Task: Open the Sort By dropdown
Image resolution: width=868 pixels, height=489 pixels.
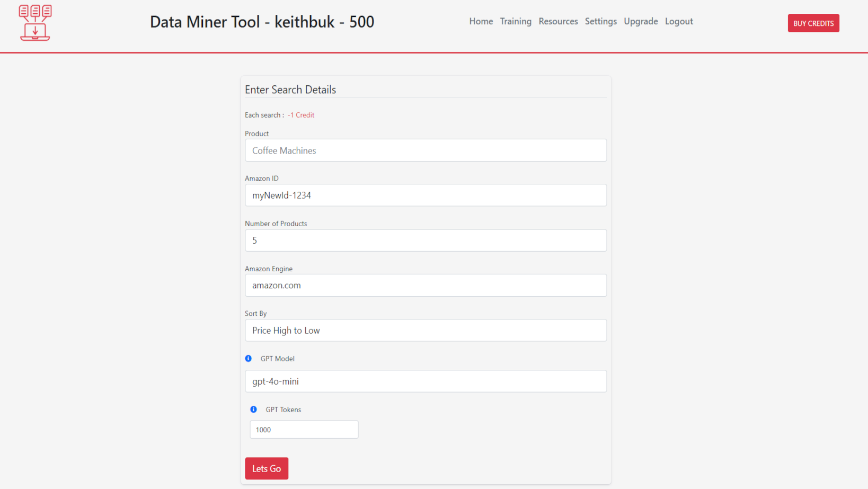Action: pyautogui.click(x=426, y=330)
